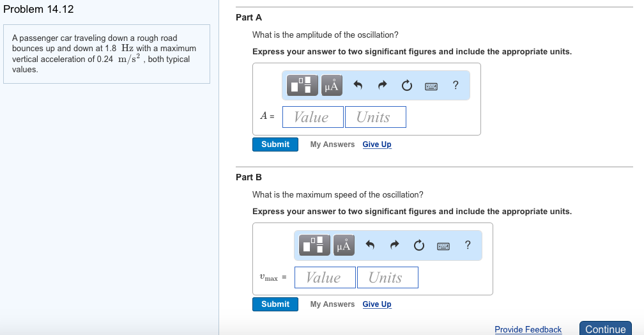644x335 pixels.
Task: Click the reset icon in Part A toolbar
Action: [x=406, y=85]
